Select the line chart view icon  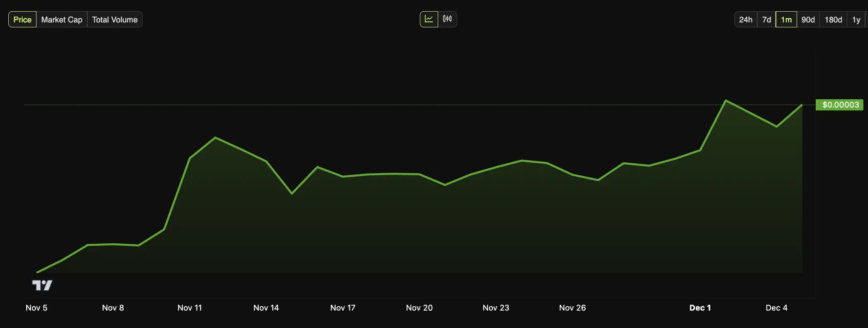[x=429, y=19]
